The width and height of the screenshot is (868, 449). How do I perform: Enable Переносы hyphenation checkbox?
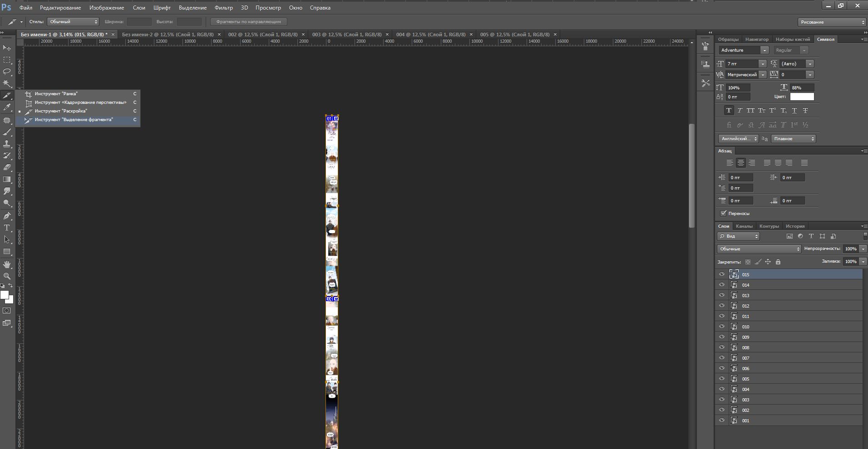click(724, 213)
